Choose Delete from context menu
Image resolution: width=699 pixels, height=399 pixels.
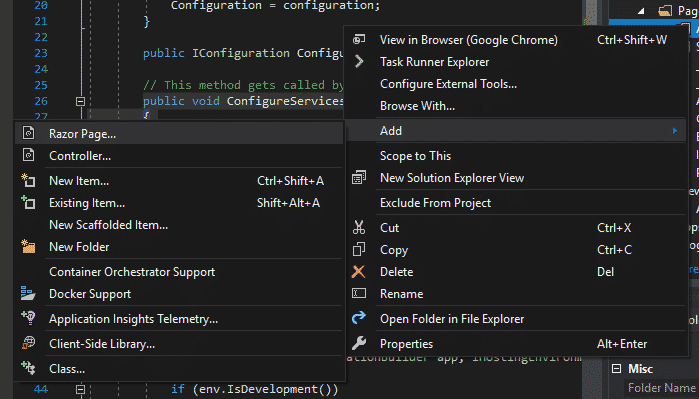[516, 271]
